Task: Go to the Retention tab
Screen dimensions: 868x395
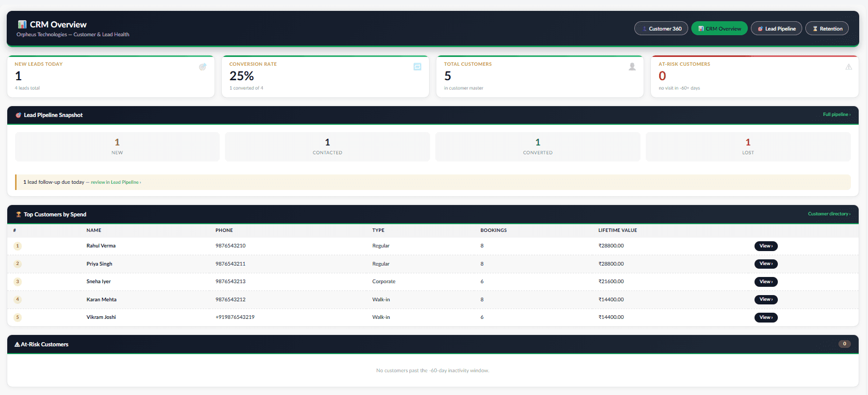Action: (827, 28)
